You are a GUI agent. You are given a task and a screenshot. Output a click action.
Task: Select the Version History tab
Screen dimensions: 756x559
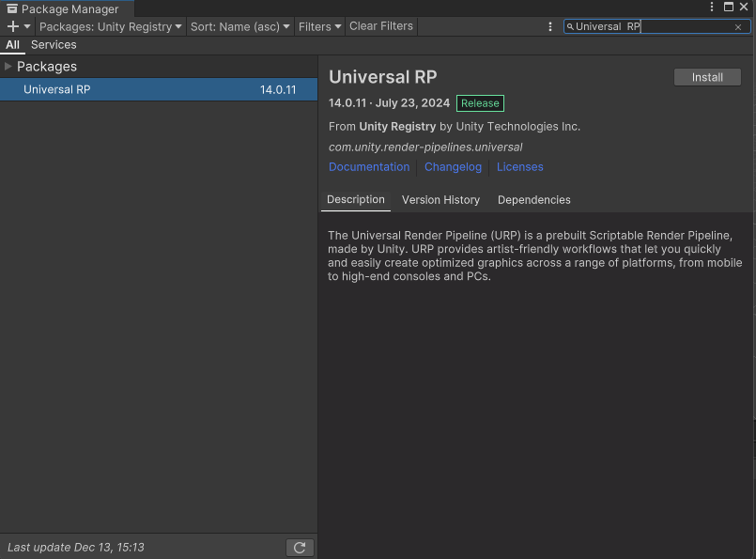click(x=440, y=200)
